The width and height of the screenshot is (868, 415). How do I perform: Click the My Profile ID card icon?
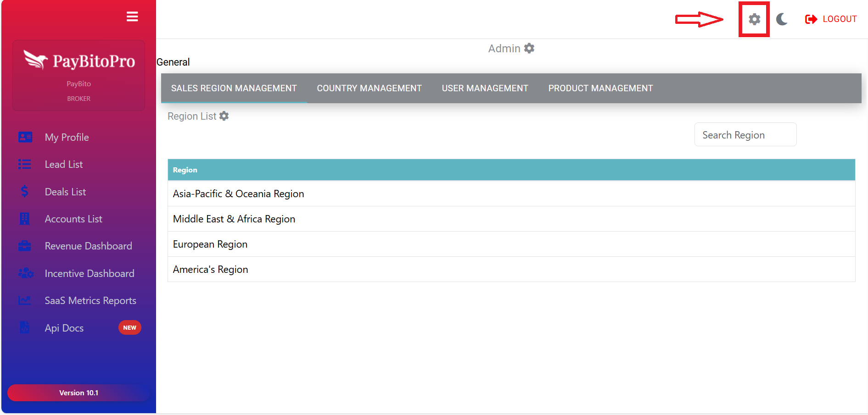tap(25, 137)
